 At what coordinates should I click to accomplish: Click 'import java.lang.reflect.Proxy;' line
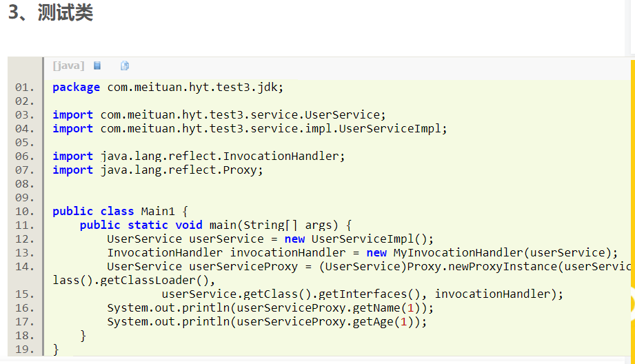(157, 170)
